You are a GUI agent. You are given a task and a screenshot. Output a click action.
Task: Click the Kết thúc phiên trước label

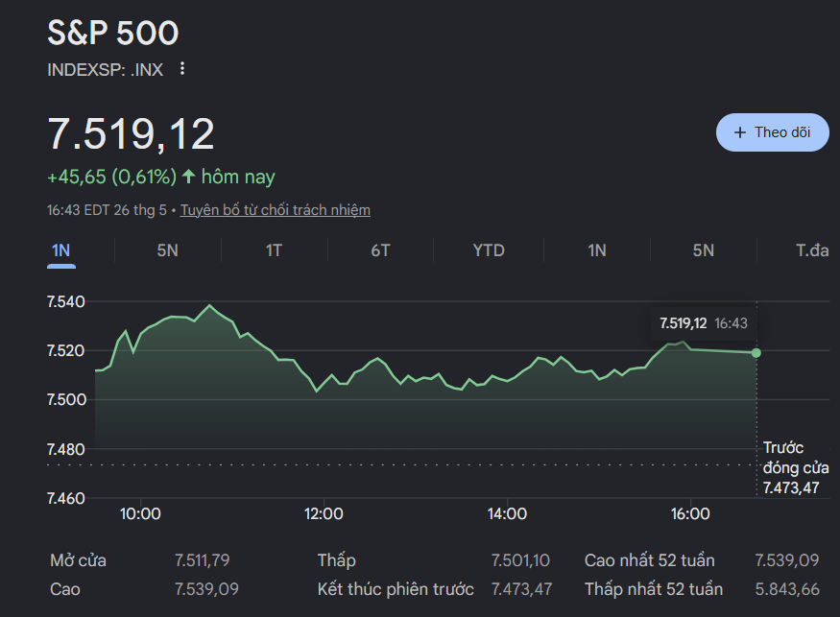click(396, 589)
